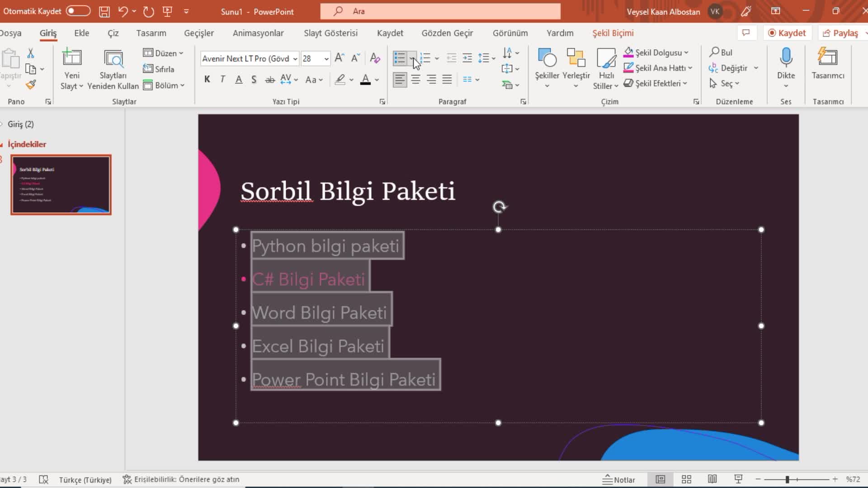Apply strikethrough formatting
868x488 pixels.
pos(270,80)
